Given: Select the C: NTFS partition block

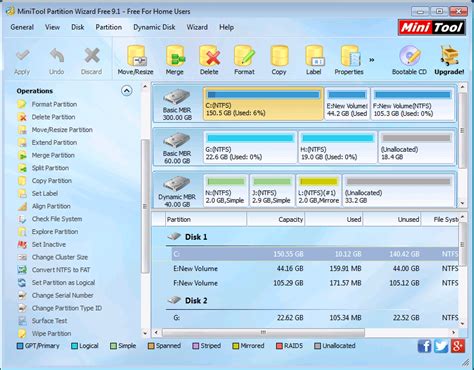Looking at the screenshot, I should (263, 104).
